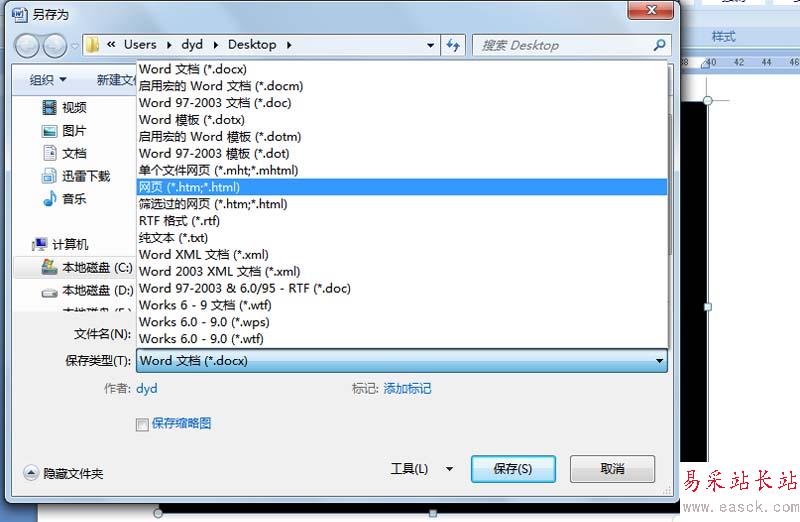The image size is (800, 522).
Task: Select Works 6 - 9 文档 (*.wtf)
Action: point(402,305)
